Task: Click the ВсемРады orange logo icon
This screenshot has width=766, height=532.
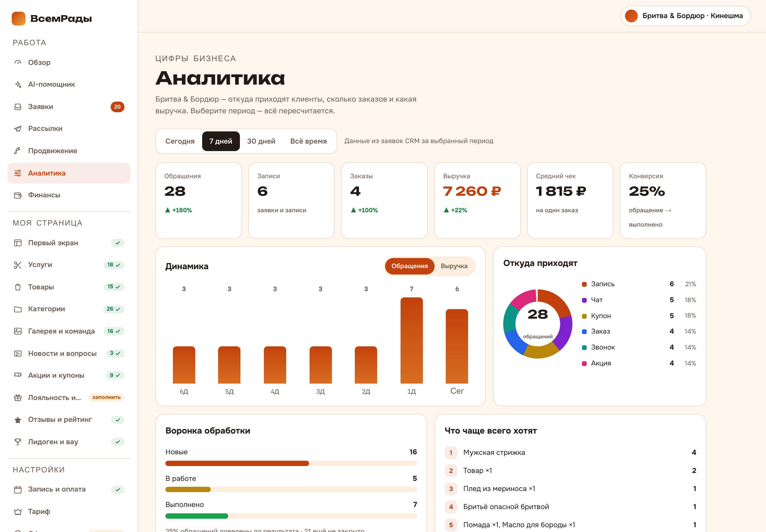Action: 19,18
